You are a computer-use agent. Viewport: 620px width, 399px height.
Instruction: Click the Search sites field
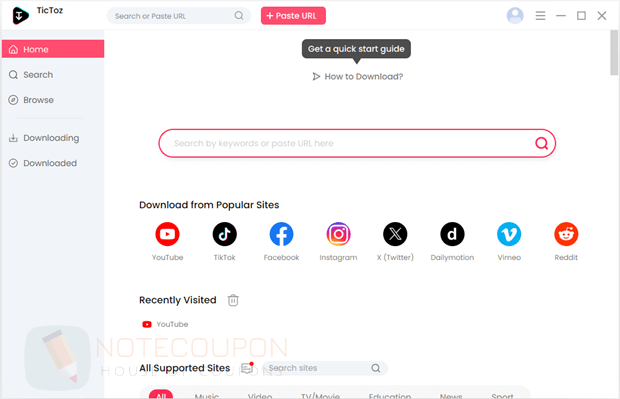click(x=324, y=368)
